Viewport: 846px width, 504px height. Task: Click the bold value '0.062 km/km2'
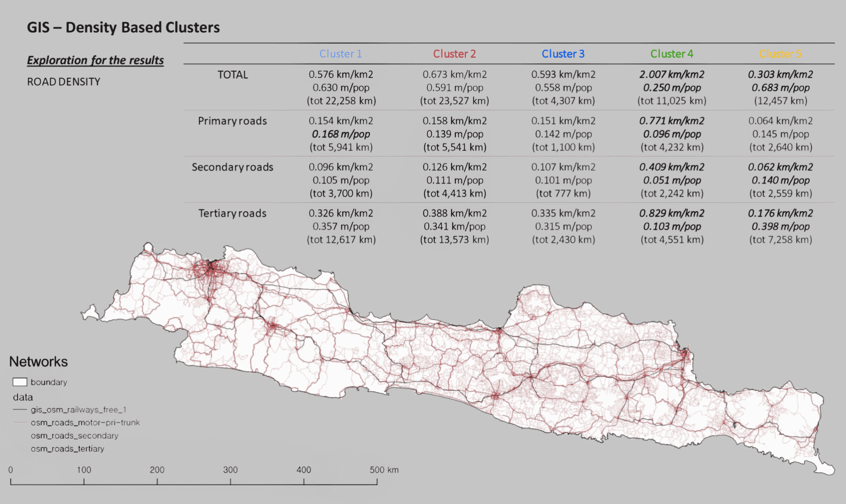[x=781, y=167]
